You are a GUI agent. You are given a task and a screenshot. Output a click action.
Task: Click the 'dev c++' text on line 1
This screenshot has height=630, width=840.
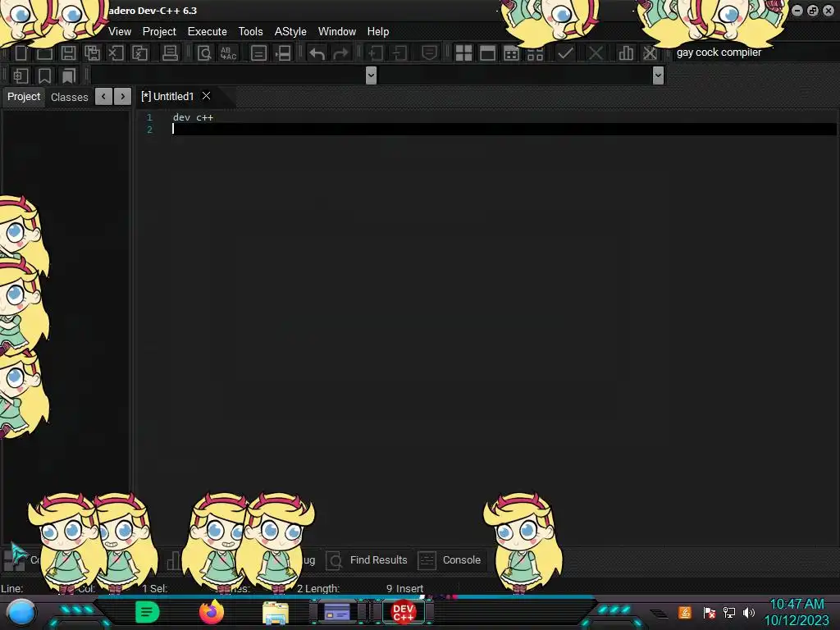[x=193, y=117]
